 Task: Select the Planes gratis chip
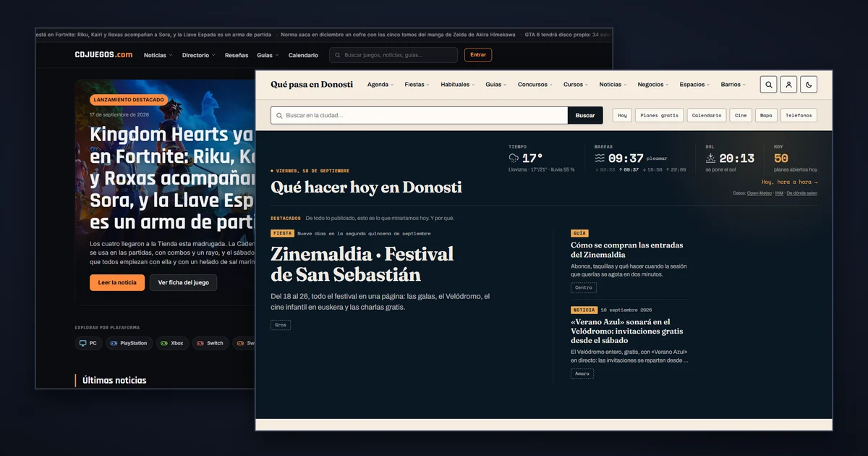(659, 115)
